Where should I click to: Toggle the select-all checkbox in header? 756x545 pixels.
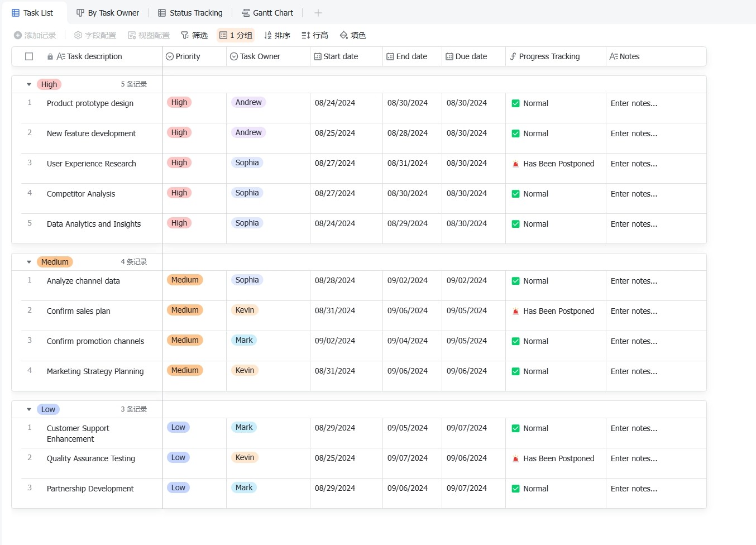[29, 56]
